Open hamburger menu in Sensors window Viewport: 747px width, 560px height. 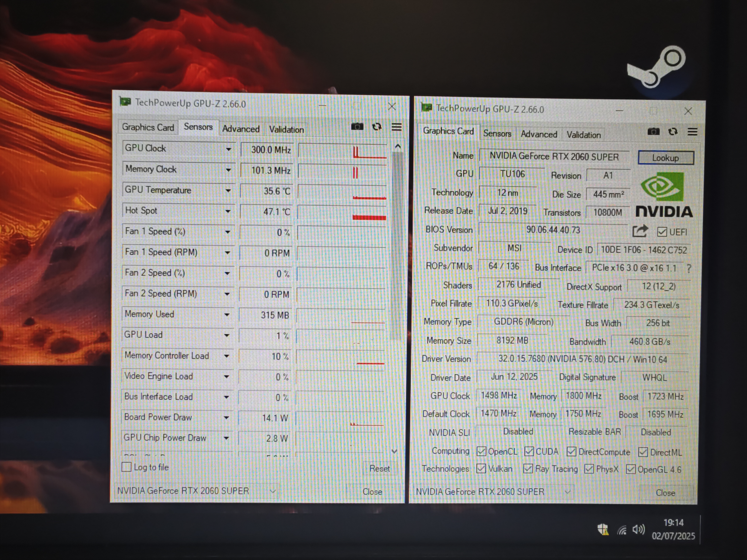pyautogui.click(x=396, y=127)
